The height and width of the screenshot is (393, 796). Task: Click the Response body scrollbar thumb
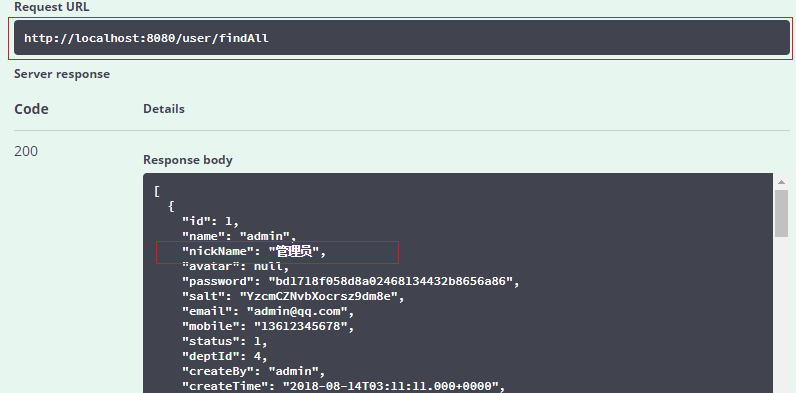point(781,213)
